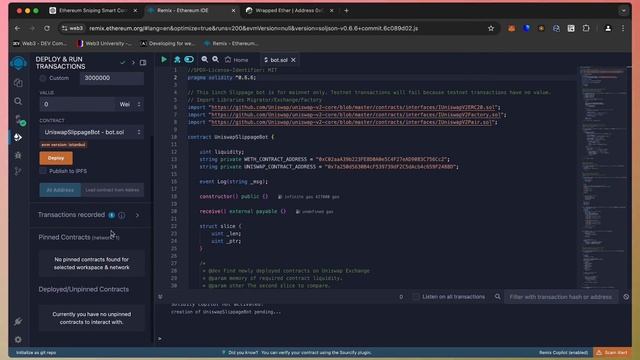Click Initialize as git repo status item
The image size is (640, 360).
click(x=36, y=352)
